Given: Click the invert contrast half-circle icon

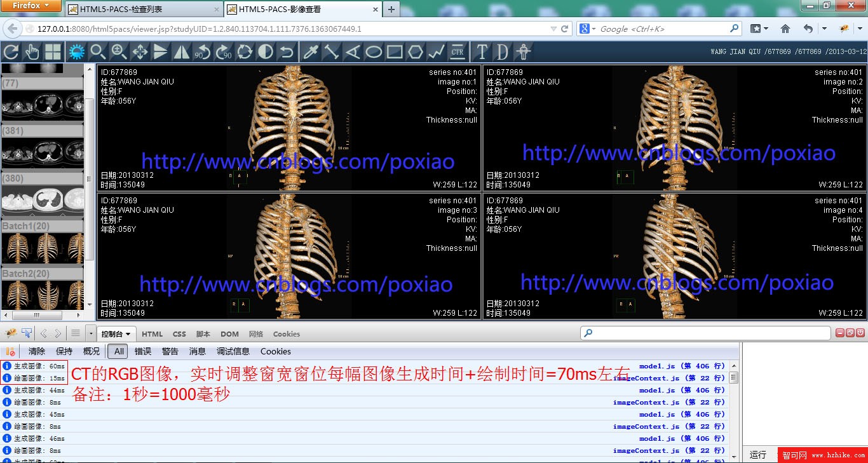Looking at the screenshot, I should tap(266, 52).
